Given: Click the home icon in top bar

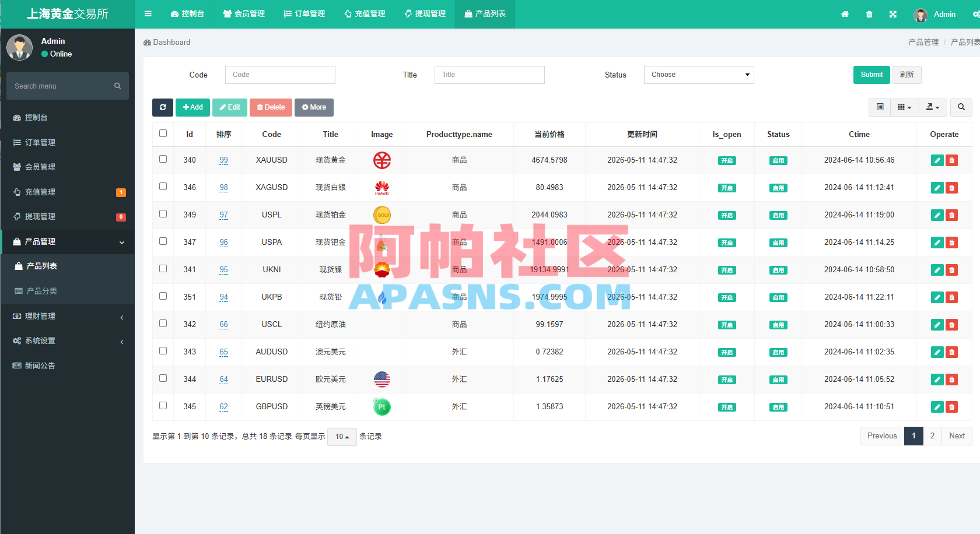Looking at the screenshot, I should pos(845,14).
